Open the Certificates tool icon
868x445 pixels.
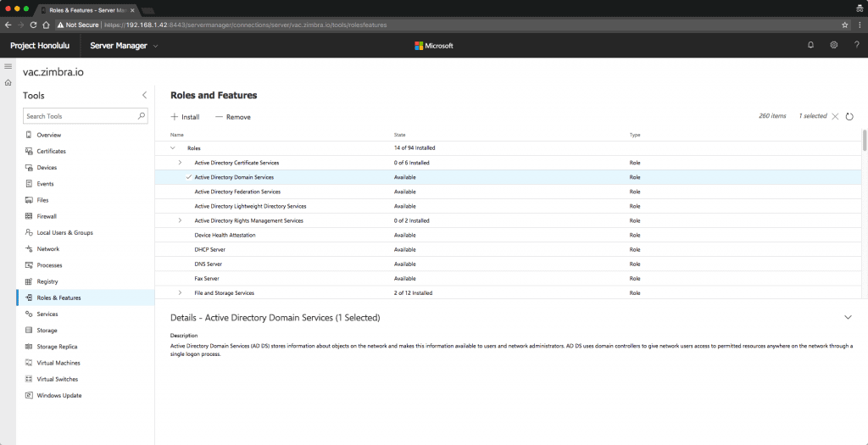[x=29, y=151]
